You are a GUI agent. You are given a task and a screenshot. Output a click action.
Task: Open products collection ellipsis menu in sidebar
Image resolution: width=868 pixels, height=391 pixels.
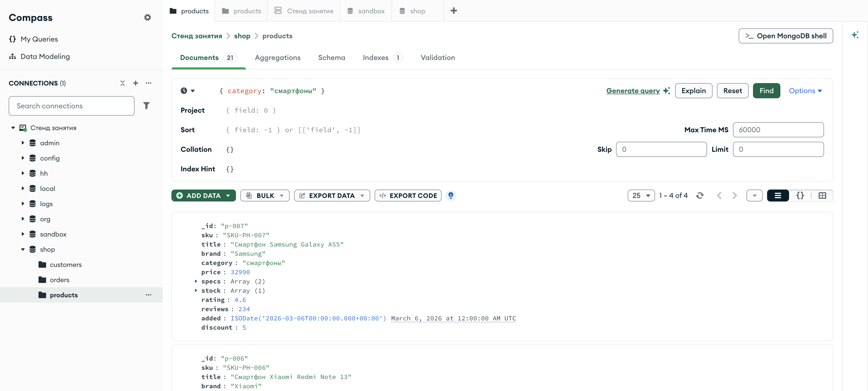point(149,295)
